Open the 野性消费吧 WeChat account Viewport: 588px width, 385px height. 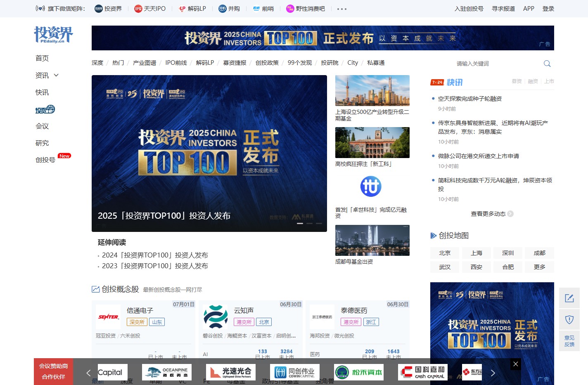[x=306, y=9]
